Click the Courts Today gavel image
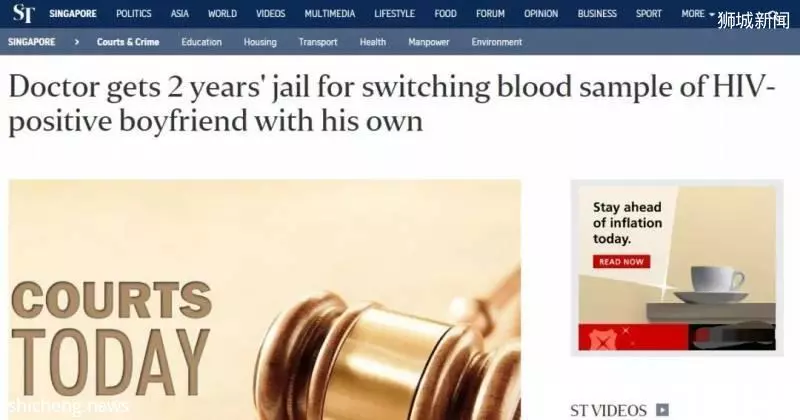Image resolution: width=800 pixels, height=420 pixels. 265,300
